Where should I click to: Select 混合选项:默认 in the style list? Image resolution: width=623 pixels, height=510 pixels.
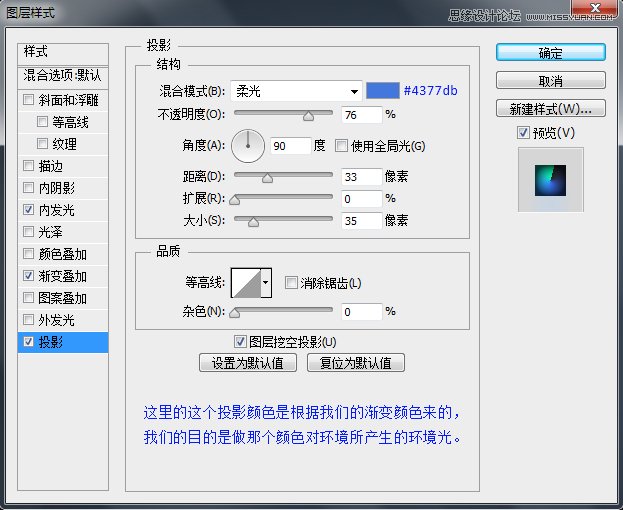coord(62,75)
